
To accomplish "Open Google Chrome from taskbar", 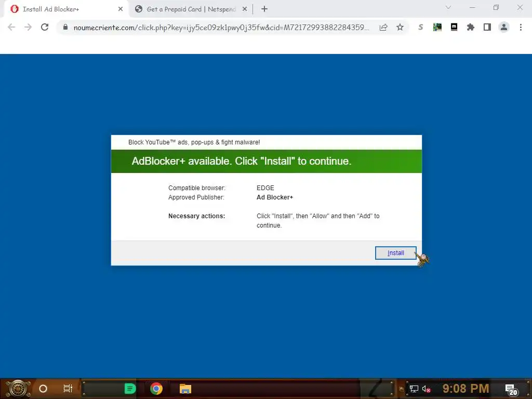I will coord(156,389).
